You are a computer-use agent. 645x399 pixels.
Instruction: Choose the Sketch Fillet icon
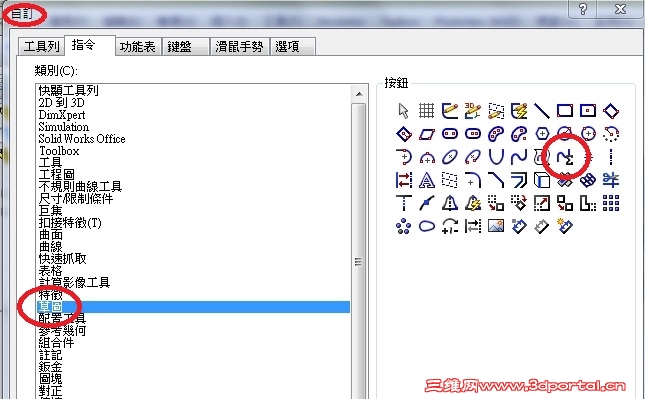pos(473,180)
